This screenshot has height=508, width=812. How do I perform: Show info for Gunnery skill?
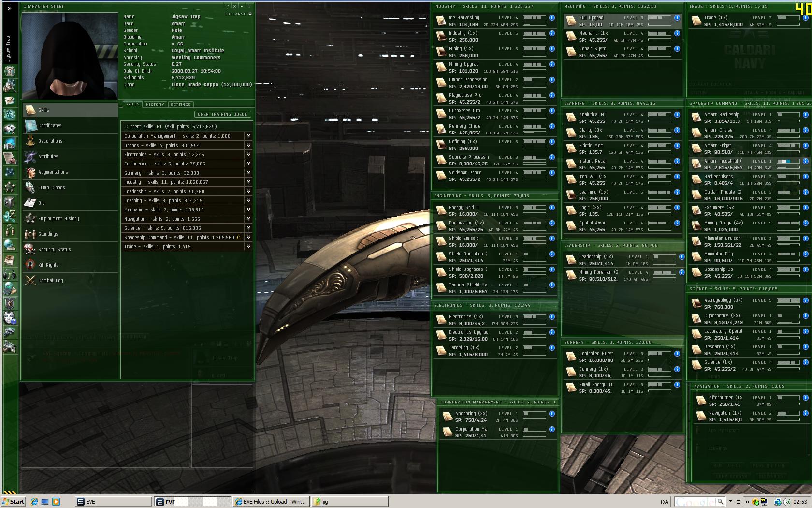[677, 369]
